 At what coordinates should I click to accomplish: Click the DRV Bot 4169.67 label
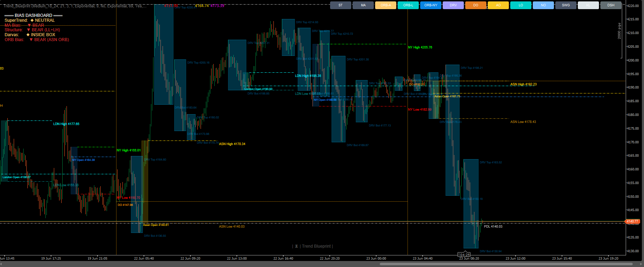(358, 145)
